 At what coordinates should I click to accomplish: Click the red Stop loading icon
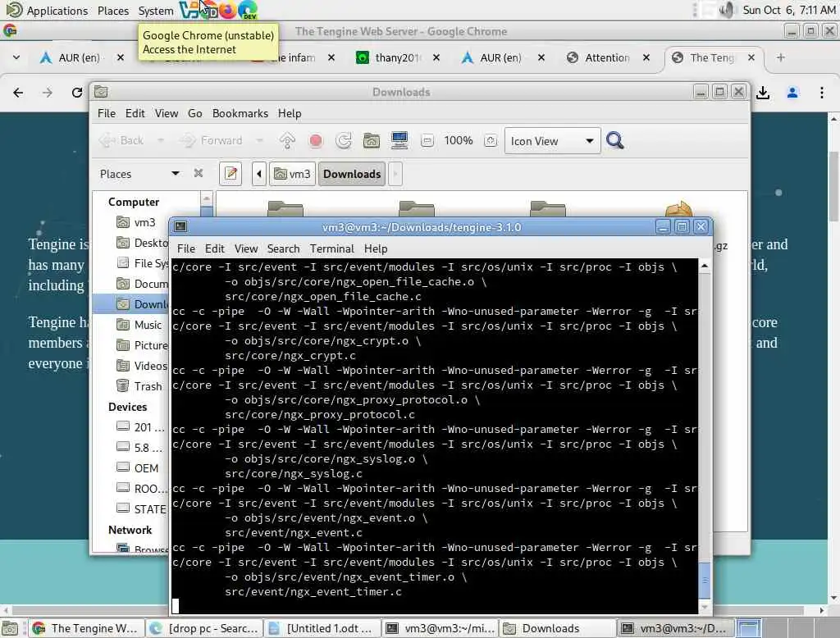click(x=316, y=141)
